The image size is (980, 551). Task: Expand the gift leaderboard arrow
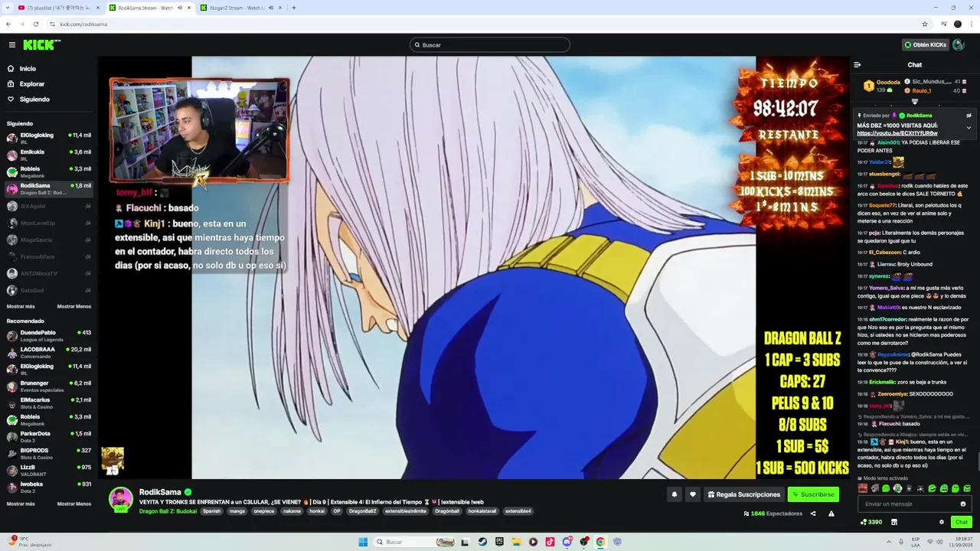tap(915, 102)
